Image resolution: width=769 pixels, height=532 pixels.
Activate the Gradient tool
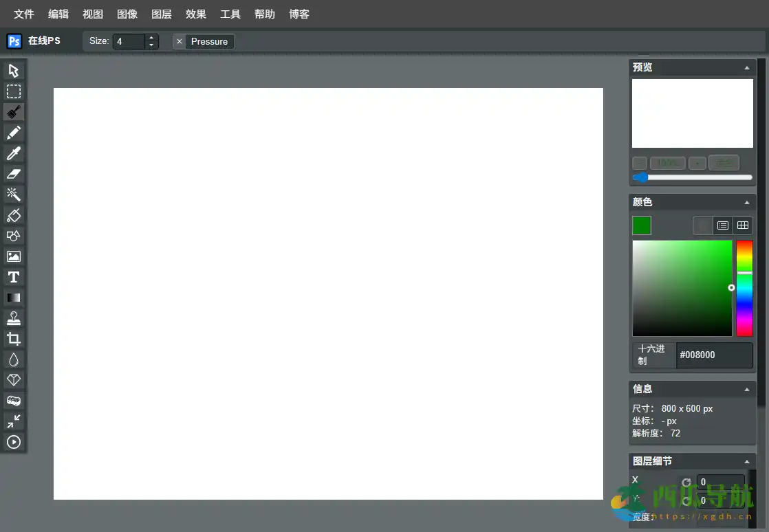pos(14,297)
